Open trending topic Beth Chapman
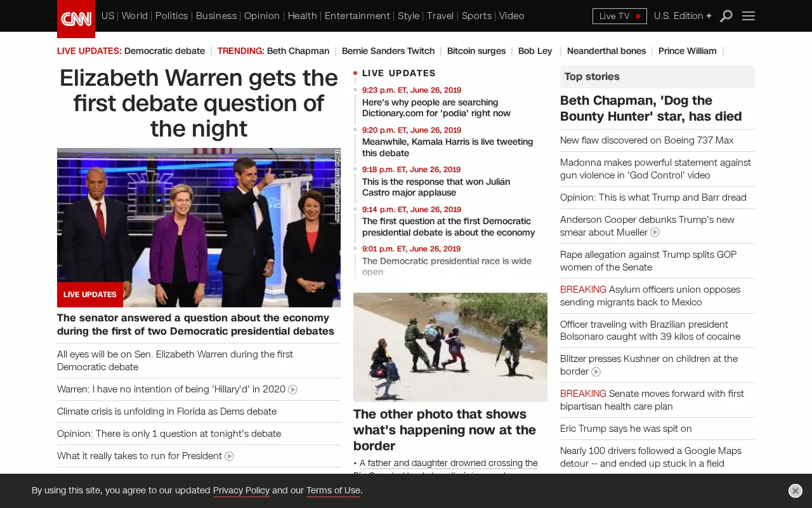 coord(298,51)
